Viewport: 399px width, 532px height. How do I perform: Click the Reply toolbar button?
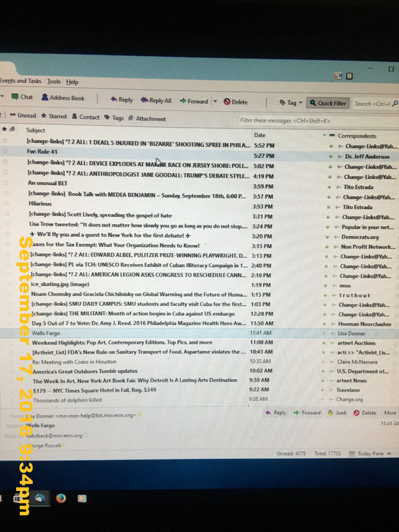click(x=122, y=99)
